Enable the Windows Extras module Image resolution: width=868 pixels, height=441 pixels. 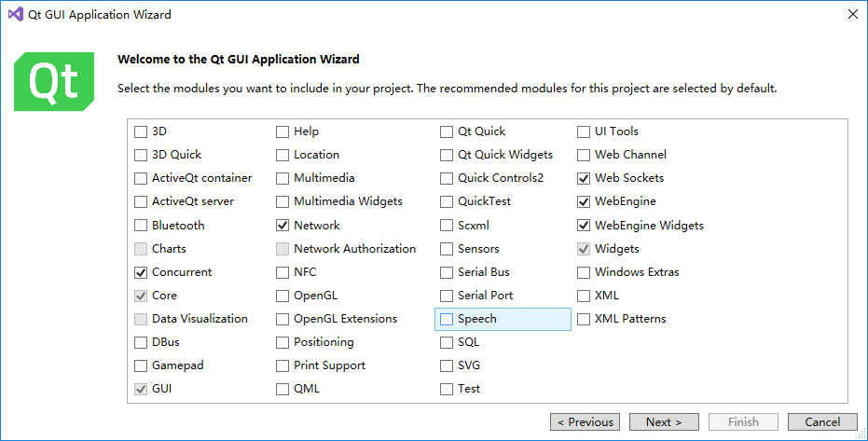584,272
